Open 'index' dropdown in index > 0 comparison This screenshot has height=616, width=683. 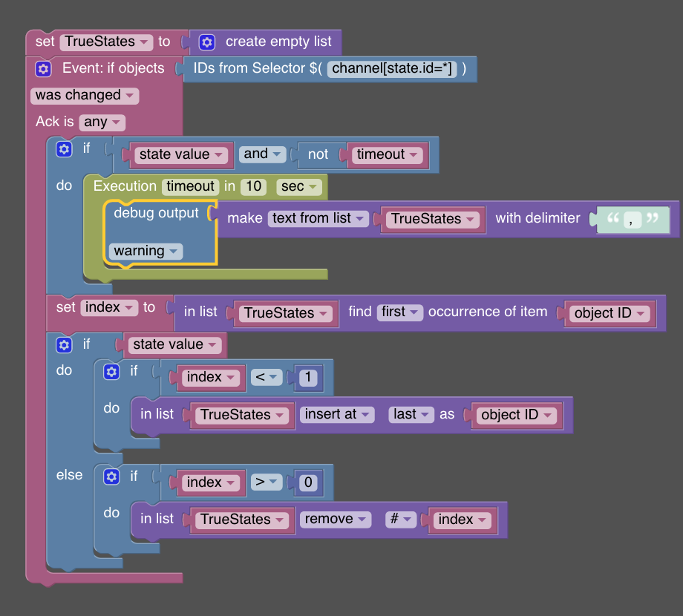pos(210,483)
